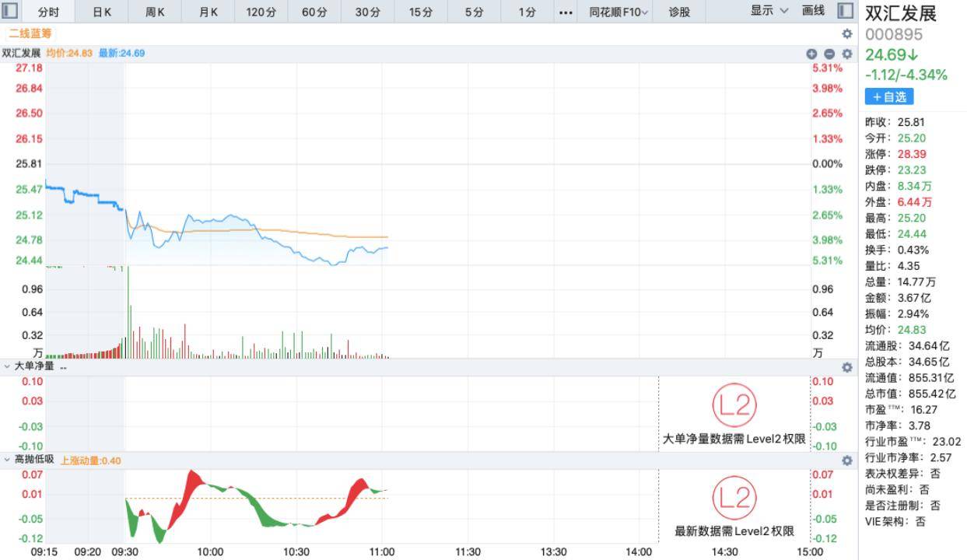This screenshot has height=560, width=967.
Task: Click L2 badge in 高抛低吸 panel
Action: click(x=734, y=498)
